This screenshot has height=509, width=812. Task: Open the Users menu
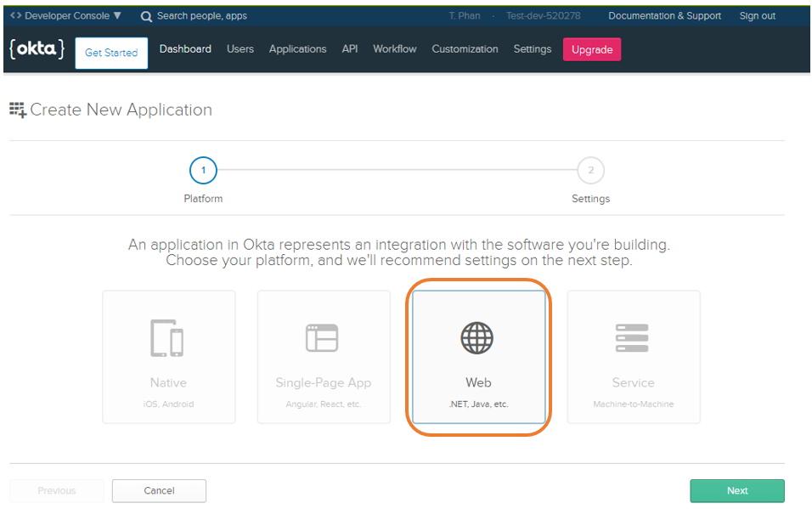[x=240, y=48]
